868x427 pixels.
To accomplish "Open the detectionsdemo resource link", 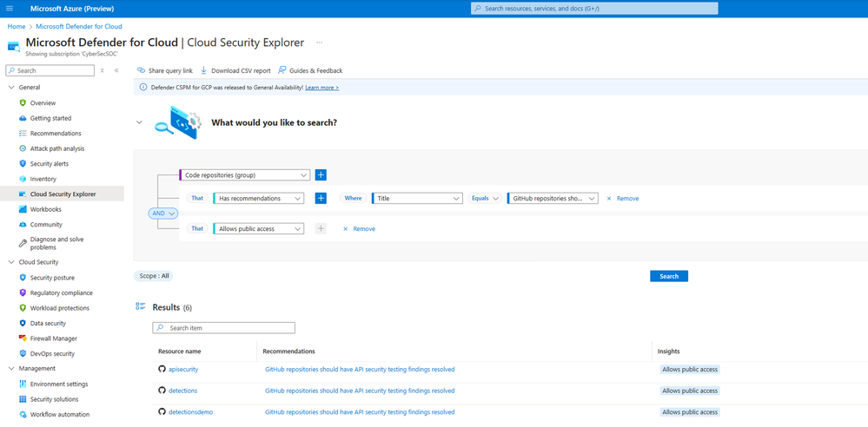I will pos(190,412).
